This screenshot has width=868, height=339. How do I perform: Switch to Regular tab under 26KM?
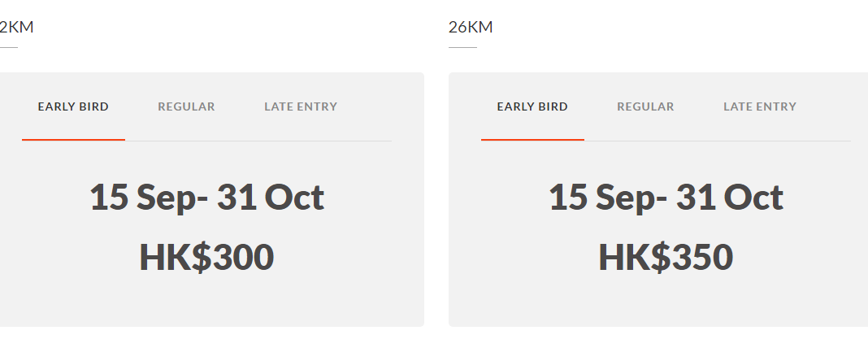click(x=645, y=106)
